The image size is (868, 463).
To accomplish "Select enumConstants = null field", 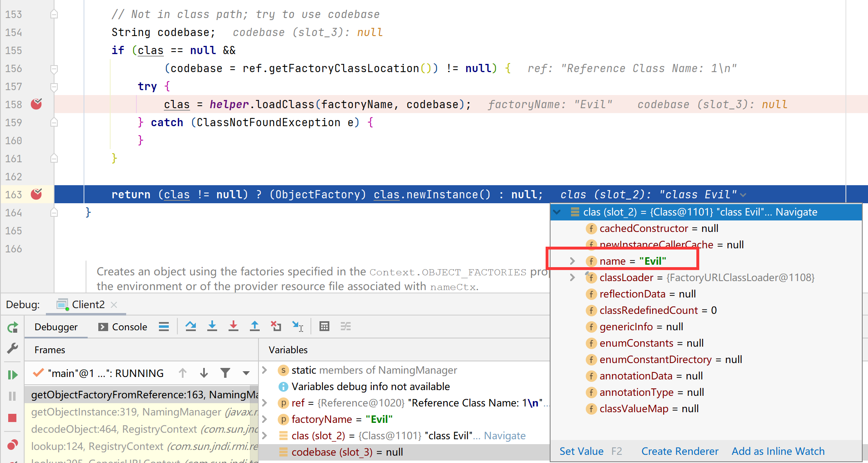I will pyautogui.click(x=706, y=343).
